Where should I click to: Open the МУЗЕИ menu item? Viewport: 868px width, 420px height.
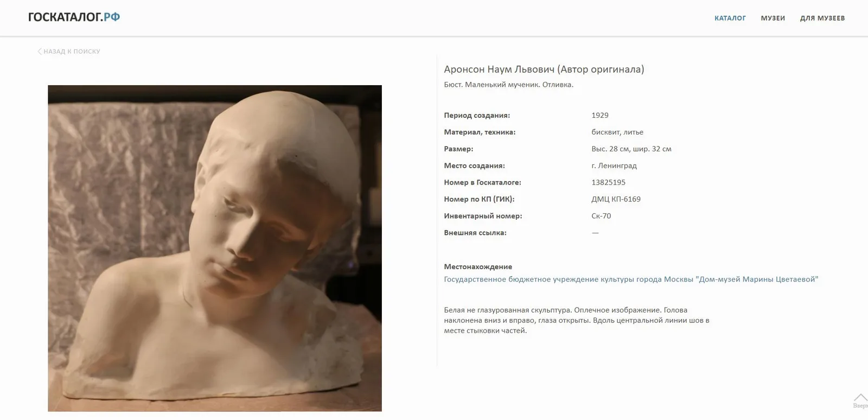773,18
